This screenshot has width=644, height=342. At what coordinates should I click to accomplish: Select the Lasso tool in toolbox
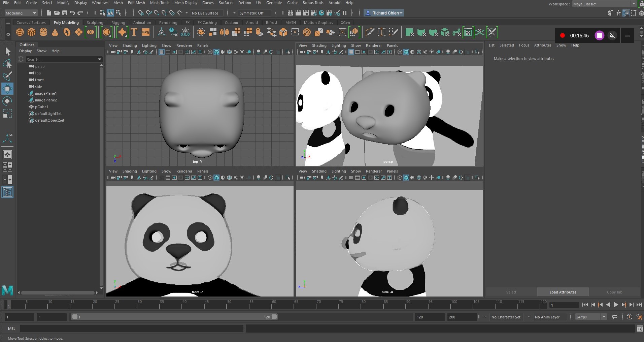click(x=7, y=64)
